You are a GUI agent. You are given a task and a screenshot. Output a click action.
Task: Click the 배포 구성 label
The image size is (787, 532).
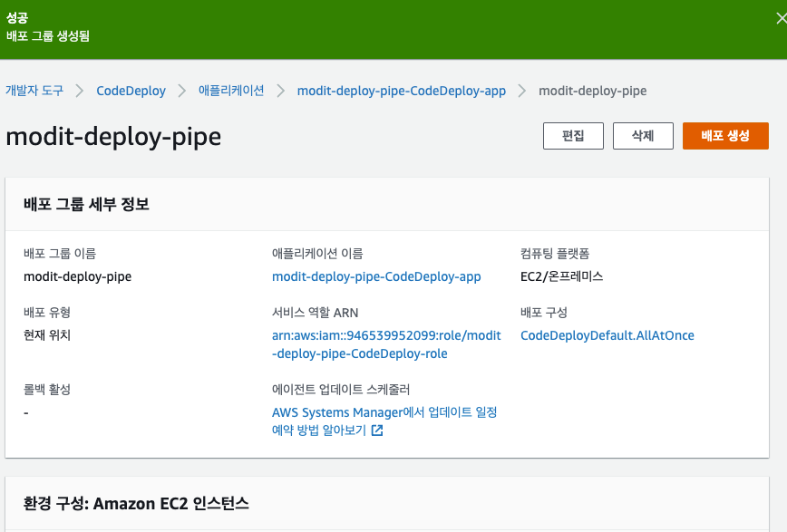(x=544, y=313)
